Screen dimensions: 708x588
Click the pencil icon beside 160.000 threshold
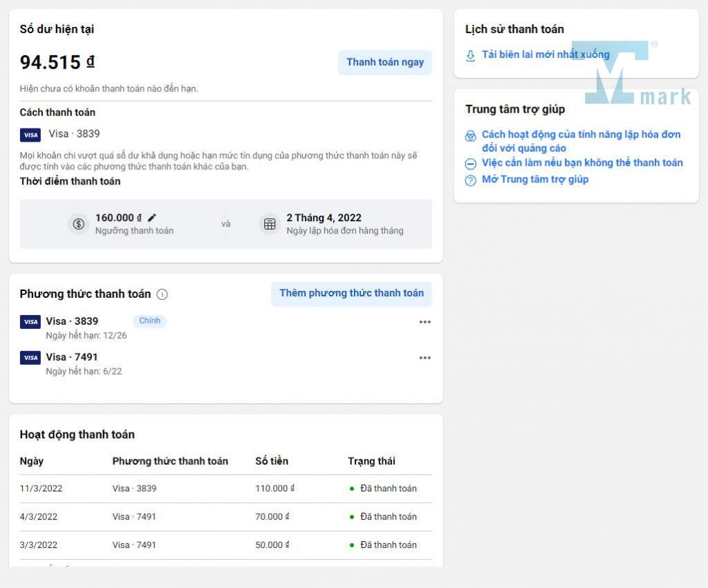click(x=152, y=218)
